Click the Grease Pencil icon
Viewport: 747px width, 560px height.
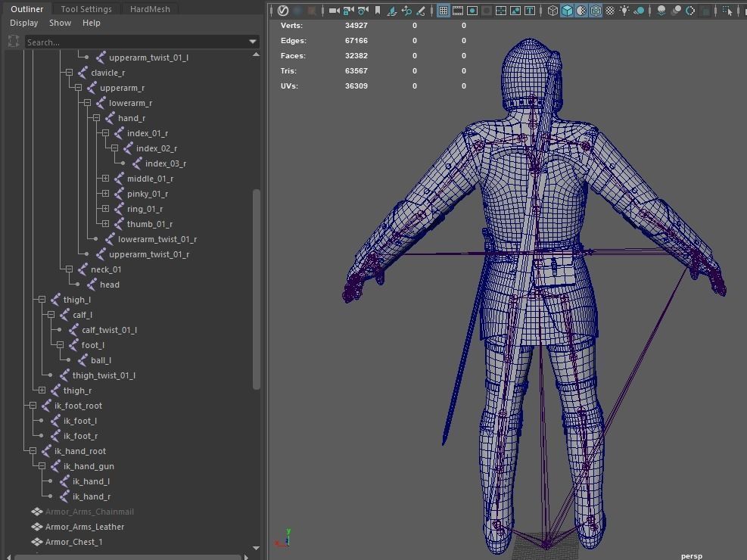[x=421, y=11]
